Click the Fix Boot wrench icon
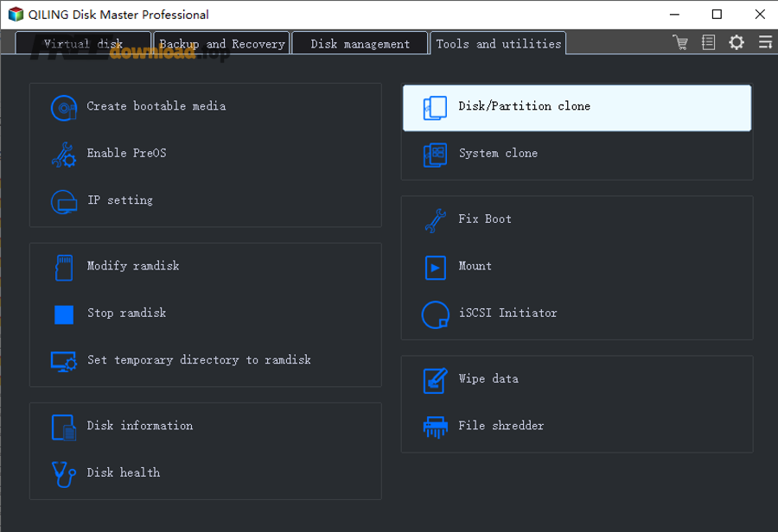This screenshot has height=532, width=778. [x=435, y=220]
